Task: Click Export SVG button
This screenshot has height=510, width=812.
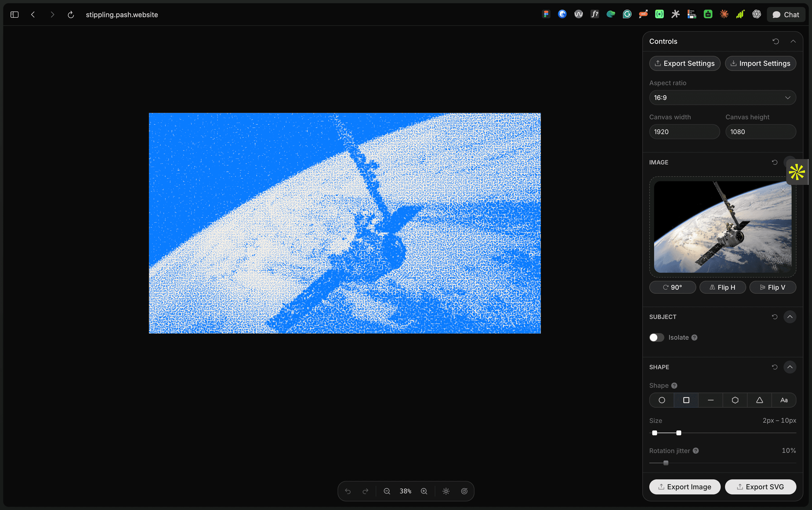Action: click(x=760, y=487)
